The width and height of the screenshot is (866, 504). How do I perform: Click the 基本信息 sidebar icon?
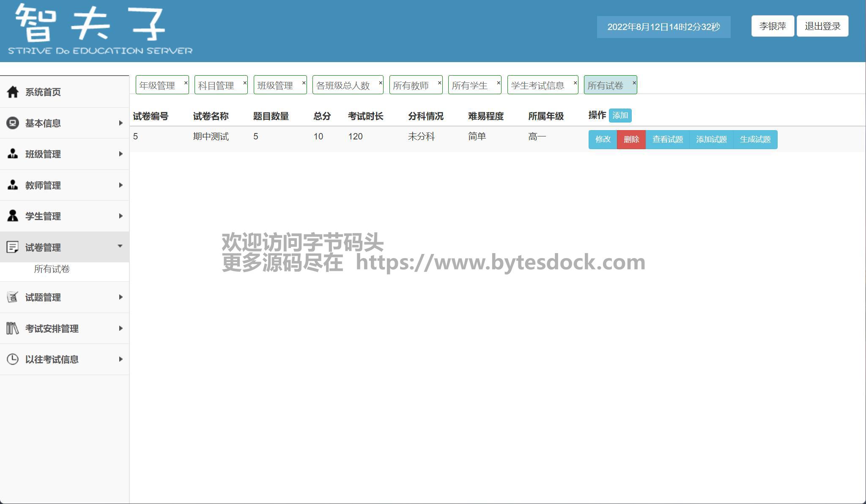(x=13, y=123)
